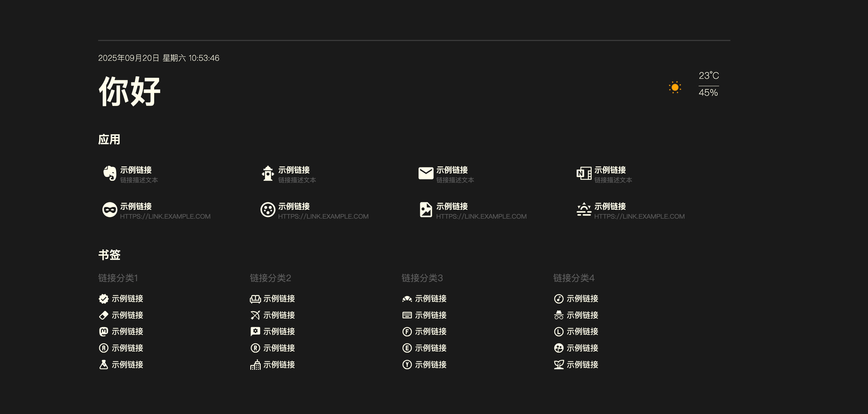The height and width of the screenshot is (414, 868).
Task: Click the Evernote elephant app icon
Action: pyautogui.click(x=110, y=173)
